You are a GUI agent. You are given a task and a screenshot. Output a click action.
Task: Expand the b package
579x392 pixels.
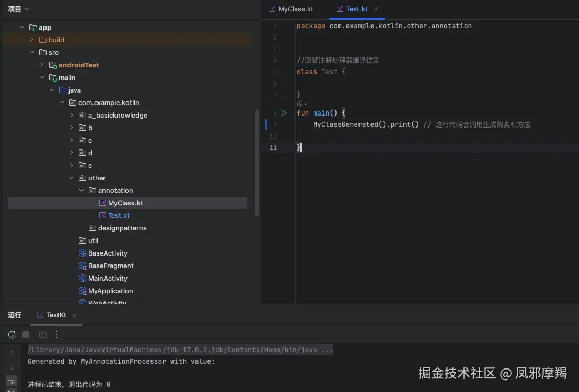coord(72,128)
